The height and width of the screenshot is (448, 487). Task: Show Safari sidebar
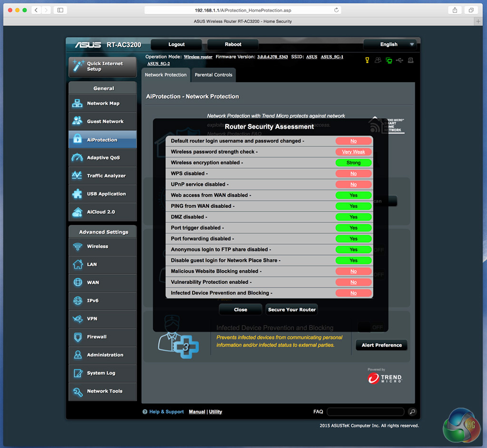tap(60, 10)
